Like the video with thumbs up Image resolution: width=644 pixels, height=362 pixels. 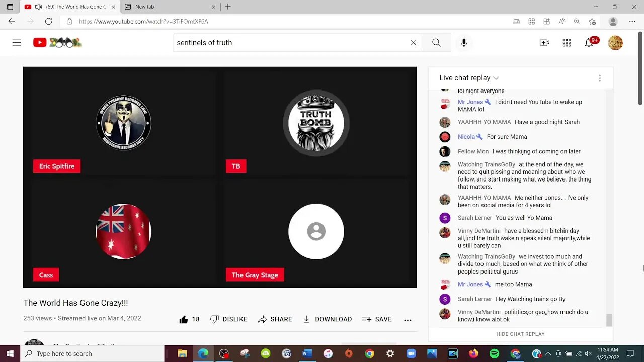190,319
